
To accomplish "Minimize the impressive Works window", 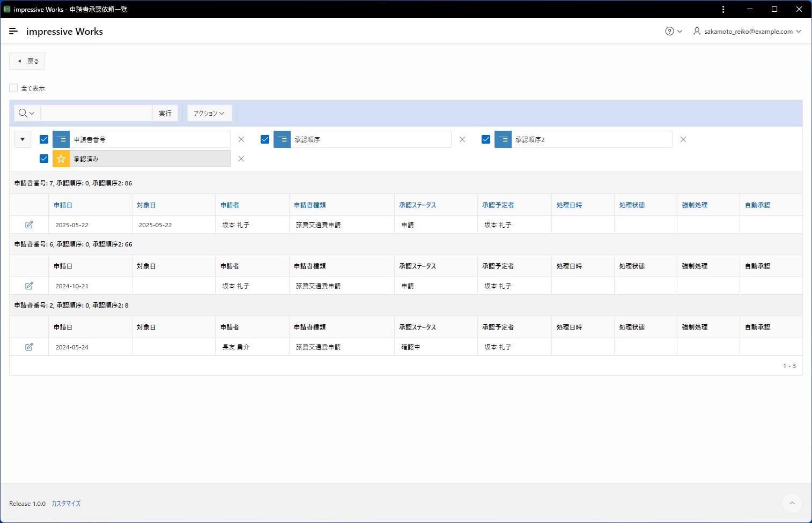I will [750, 9].
